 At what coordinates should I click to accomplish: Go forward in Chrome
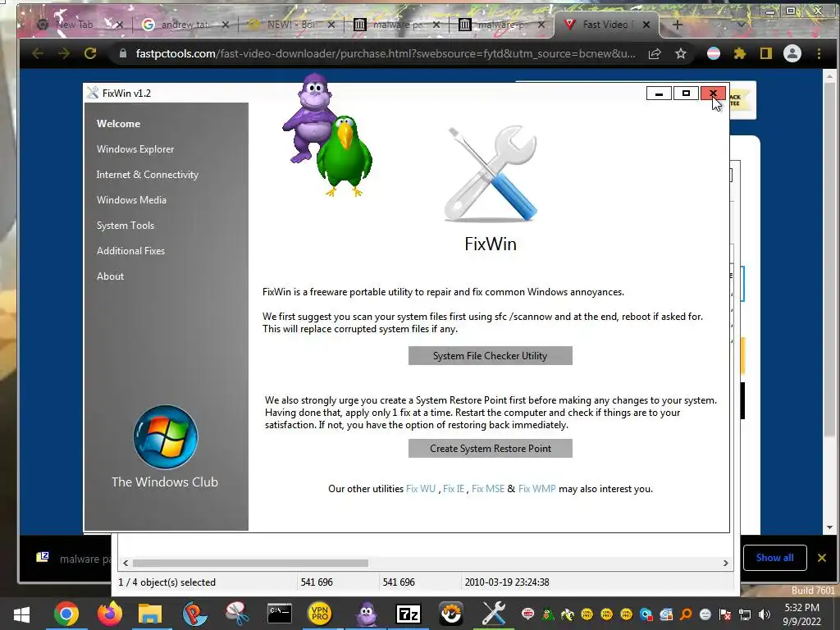point(64,53)
